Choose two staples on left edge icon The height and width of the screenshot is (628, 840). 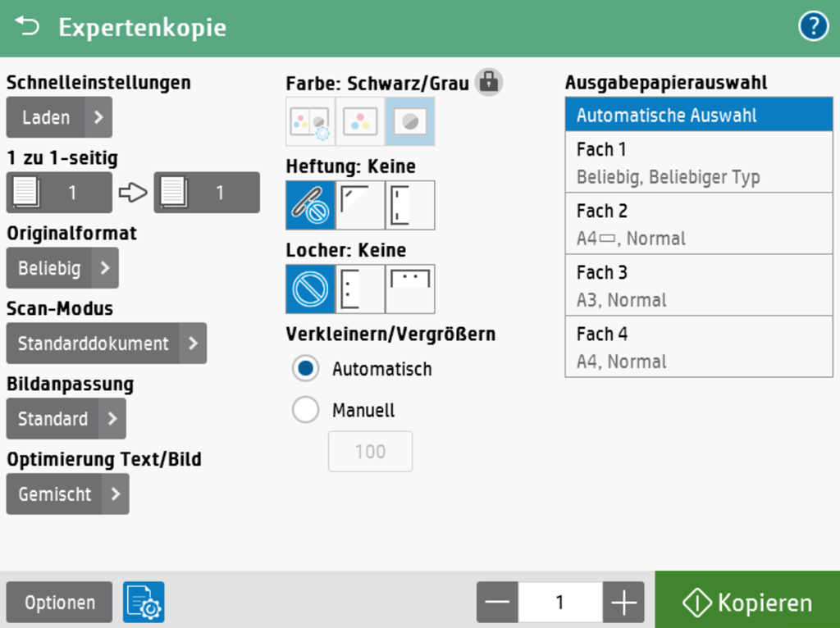coord(410,205)
